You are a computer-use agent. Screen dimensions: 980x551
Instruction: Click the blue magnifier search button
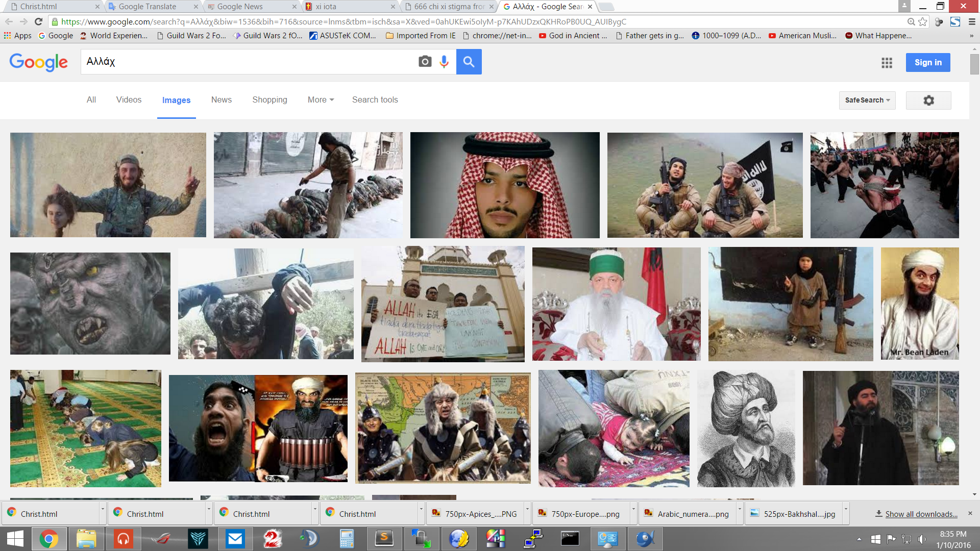[x=469, y=62]
